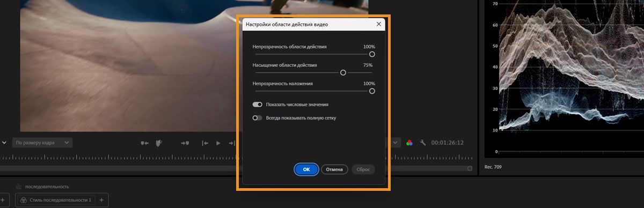Click the zoom scrollbar end handle

pyautogui.click(x=470, y=168)
